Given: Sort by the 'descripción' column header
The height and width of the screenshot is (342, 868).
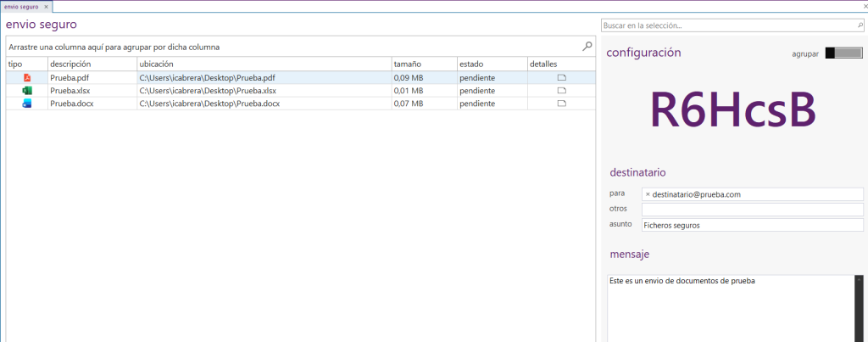Looking at the screenshot, I should pyautogui.click(x=92, y=64).
